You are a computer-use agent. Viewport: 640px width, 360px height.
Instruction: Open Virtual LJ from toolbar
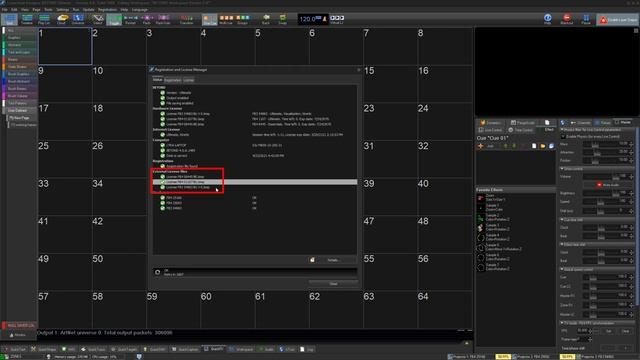[x=337, y=19]
